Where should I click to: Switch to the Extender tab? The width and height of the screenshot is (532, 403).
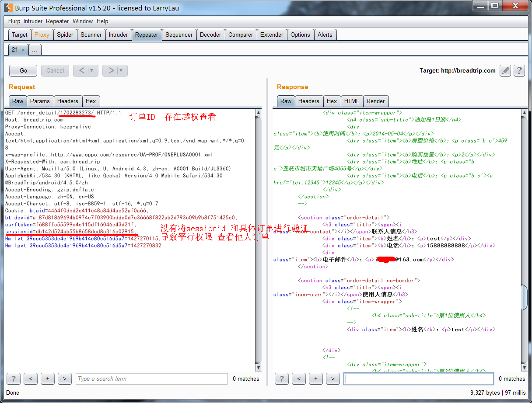tap(272, 35)
